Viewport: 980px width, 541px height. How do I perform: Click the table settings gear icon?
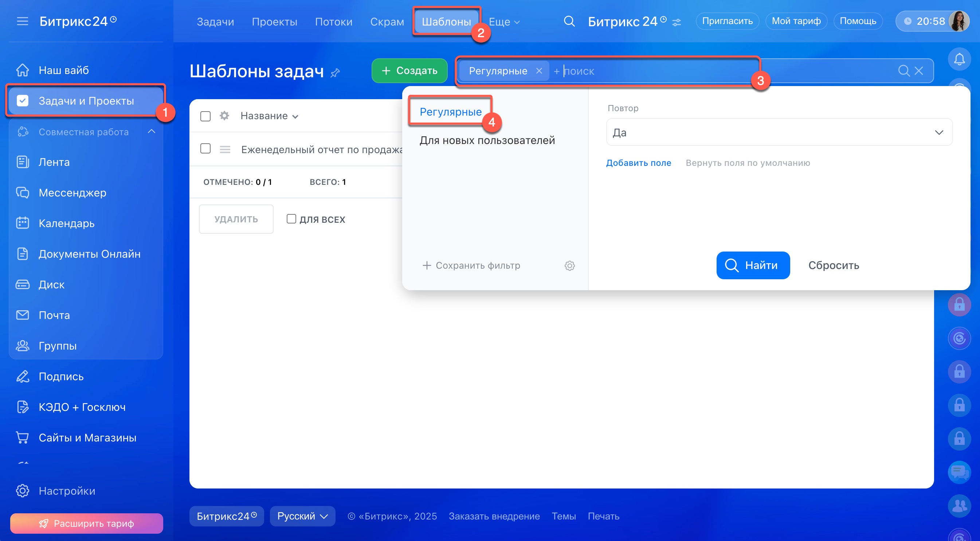pyautogui.click(x=224, y=116)
